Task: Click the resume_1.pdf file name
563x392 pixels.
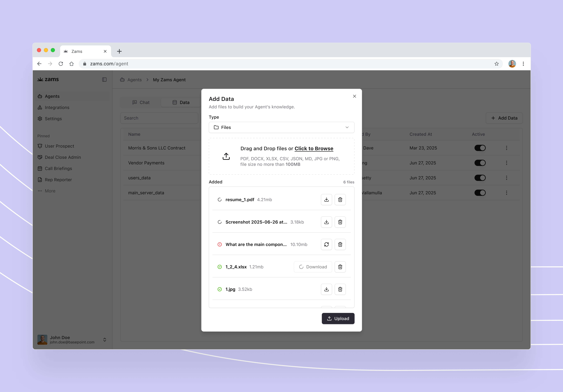Action: click(240, 200)
